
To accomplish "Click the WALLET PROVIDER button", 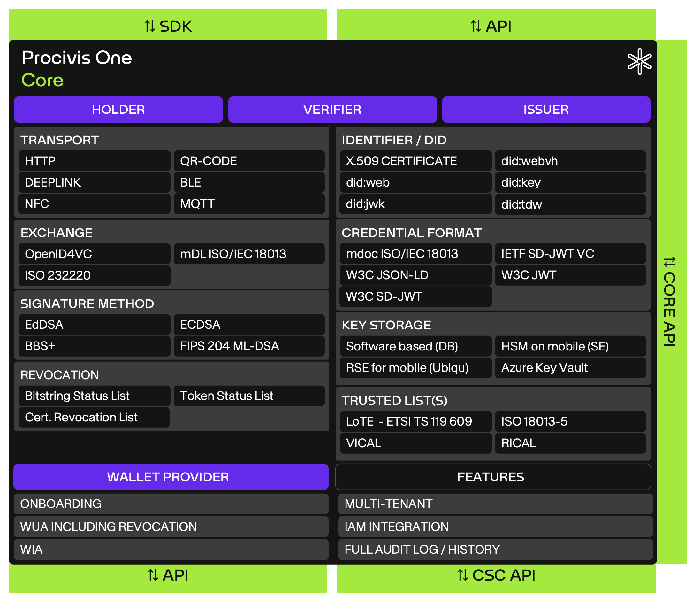I will [168, 477].
